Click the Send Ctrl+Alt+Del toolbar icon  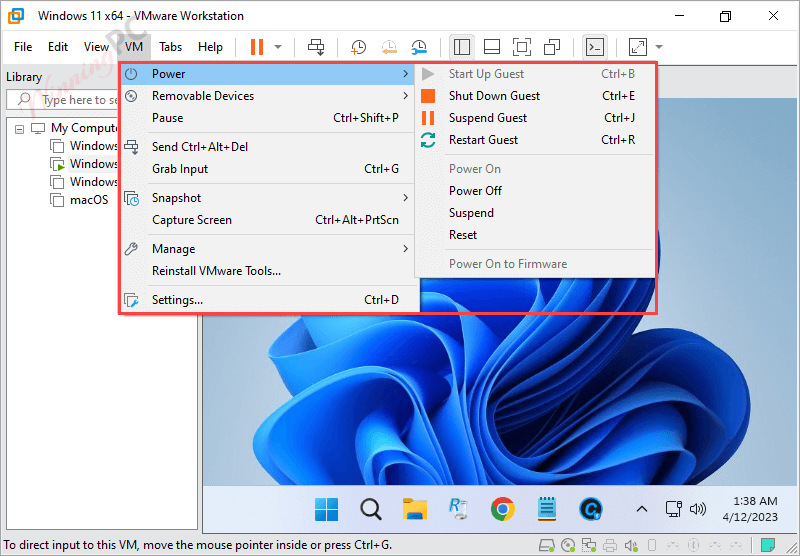coord(316,47)
